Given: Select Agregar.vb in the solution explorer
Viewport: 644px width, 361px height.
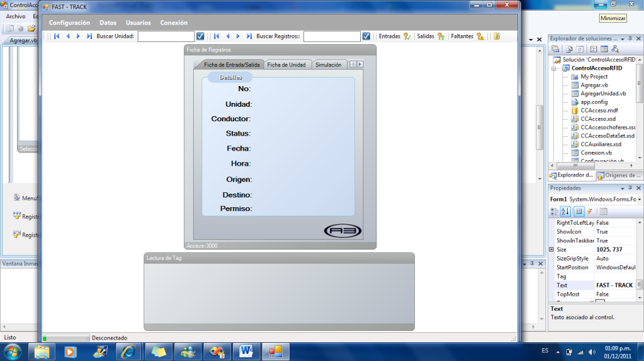Looking at the screenshot, I should point(594,85).
